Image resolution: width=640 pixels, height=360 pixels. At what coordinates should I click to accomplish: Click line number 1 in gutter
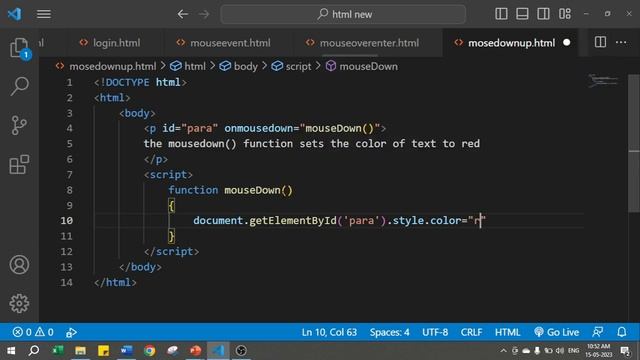69,82
